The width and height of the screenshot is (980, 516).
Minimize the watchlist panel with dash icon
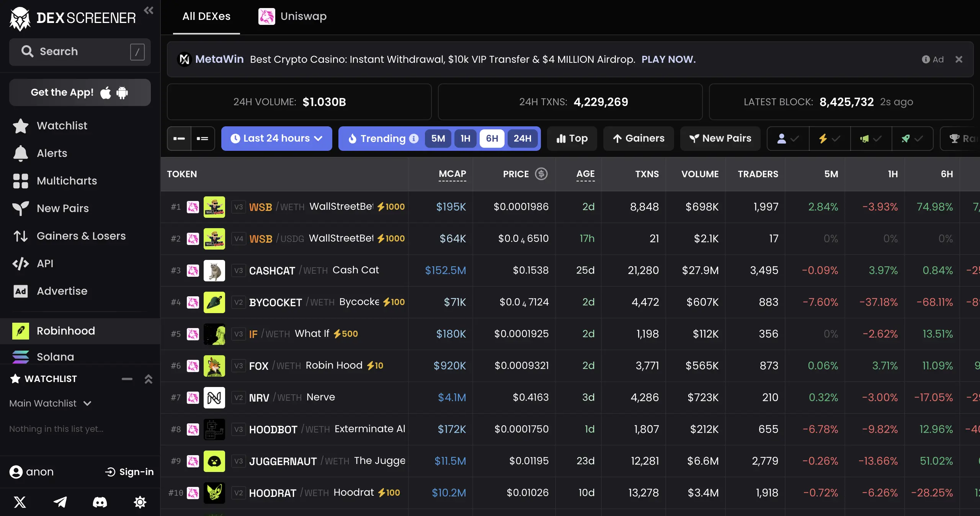pyautogui.click(x=127, y=379)
